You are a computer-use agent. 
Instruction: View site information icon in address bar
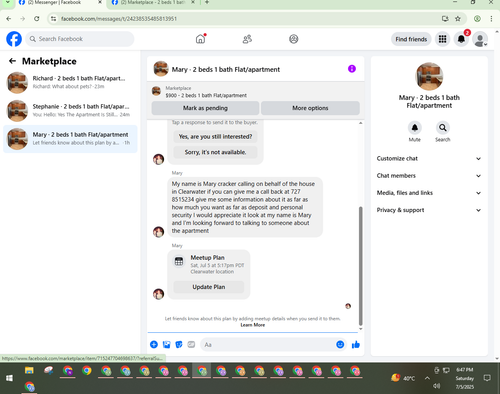[53, 19]
